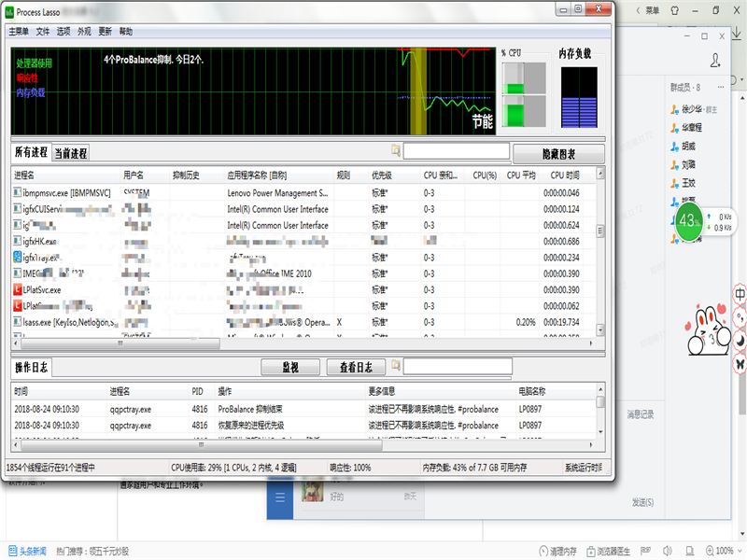Image resolution: width=747 pixels, height=560 pixels.
Task: Open the 选项 menu
Action: pyautogui.click(x=63, y=31)
